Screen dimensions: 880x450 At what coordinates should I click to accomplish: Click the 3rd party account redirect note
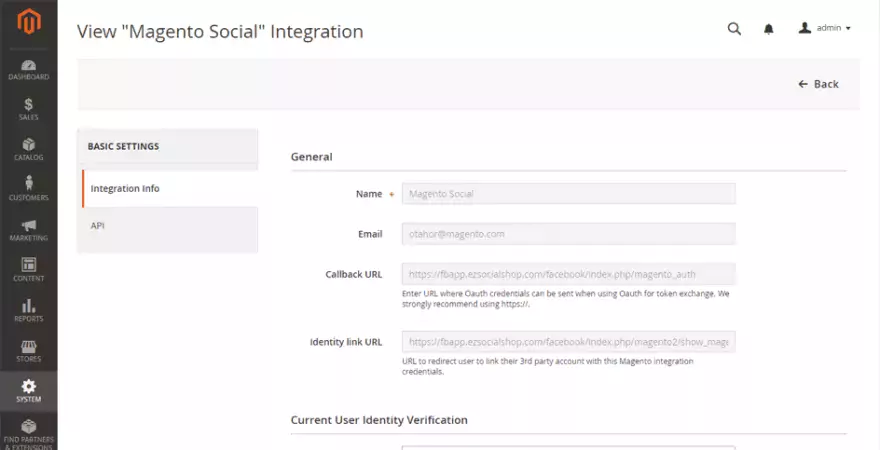pyautogui.click(x=547, y=366)
